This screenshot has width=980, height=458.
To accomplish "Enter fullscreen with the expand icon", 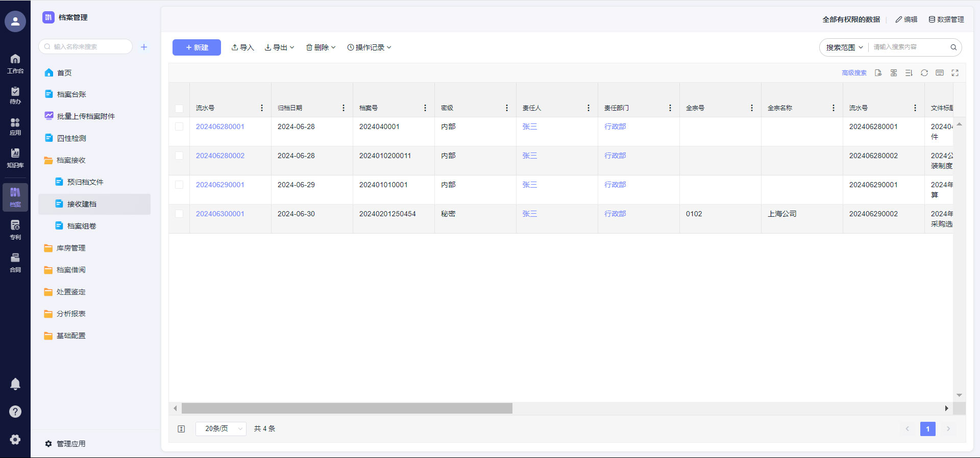I will 955,73.
